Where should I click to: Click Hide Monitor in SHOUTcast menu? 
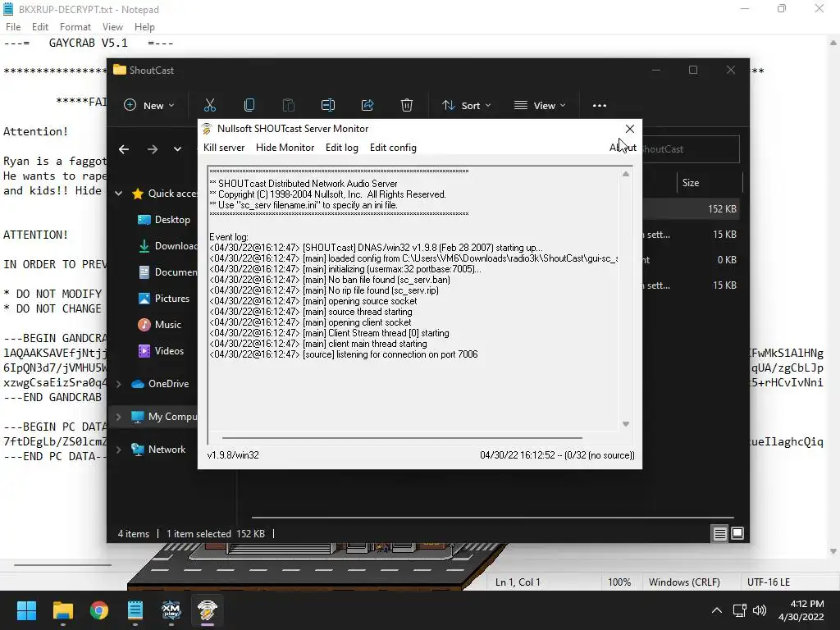285,148
